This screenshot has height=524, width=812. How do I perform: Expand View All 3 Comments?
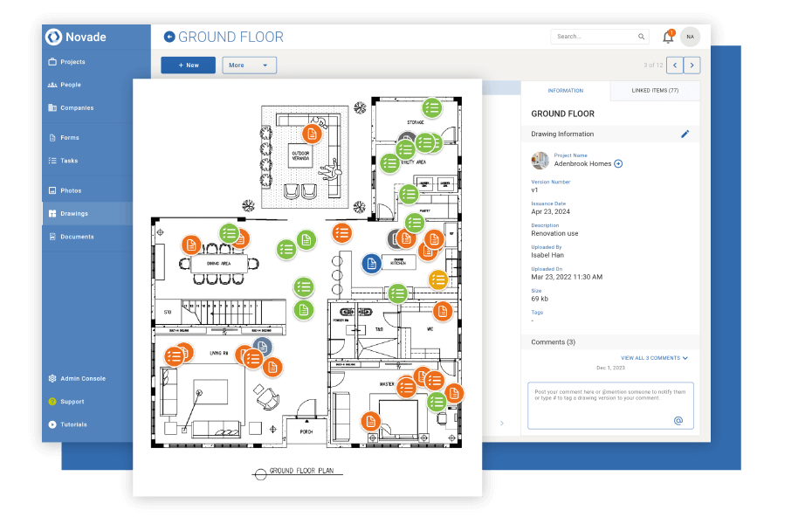coord(651,357)
